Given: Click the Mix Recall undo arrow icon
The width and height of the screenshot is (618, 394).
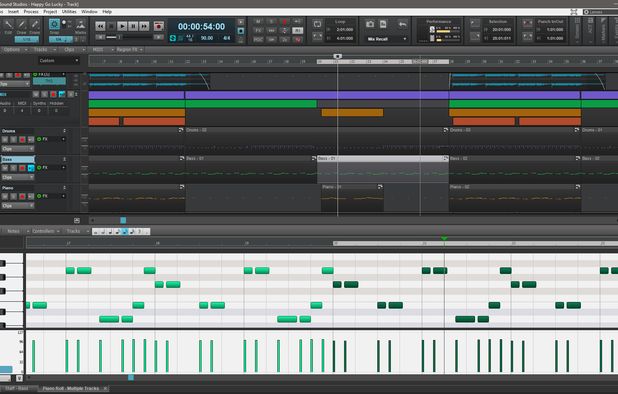Looking at the screenshot, I should pos(402,24).
